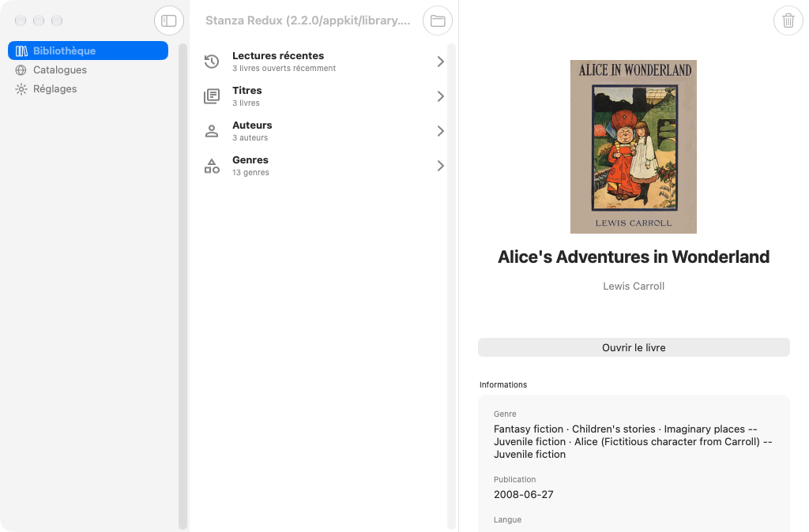Click the Lectures récentes history icon
This screenshot has height=532, width=809.
(212, 62)
